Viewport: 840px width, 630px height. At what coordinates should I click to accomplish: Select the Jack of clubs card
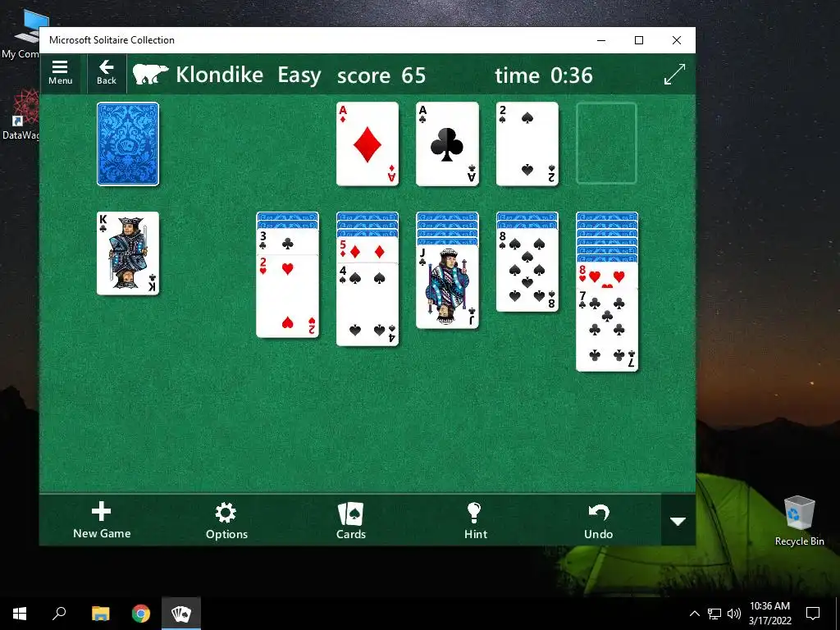pyautogui.click(x=447, y=287)
